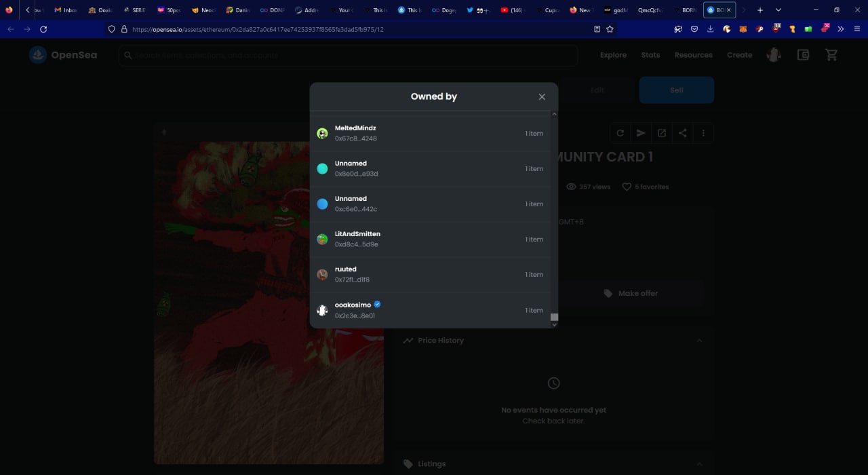Click the Sell button
The height and width of the screenshot is (475, 868).
[x=677, y=90]
